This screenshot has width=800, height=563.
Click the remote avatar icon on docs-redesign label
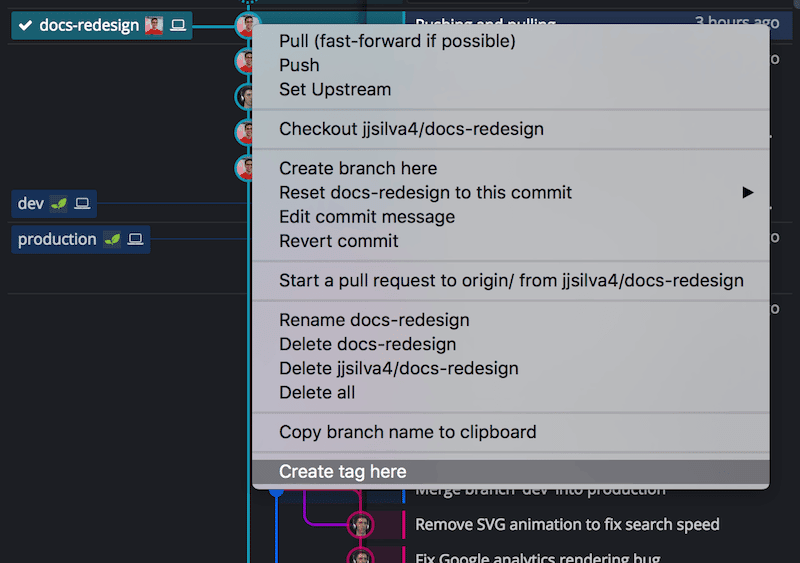(153, 25)
